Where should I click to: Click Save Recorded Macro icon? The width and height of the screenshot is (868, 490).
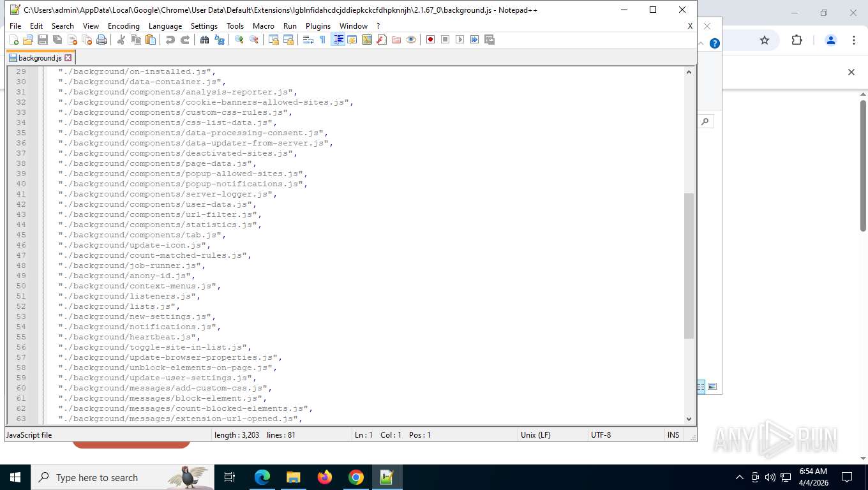click(x=489, y=40)
